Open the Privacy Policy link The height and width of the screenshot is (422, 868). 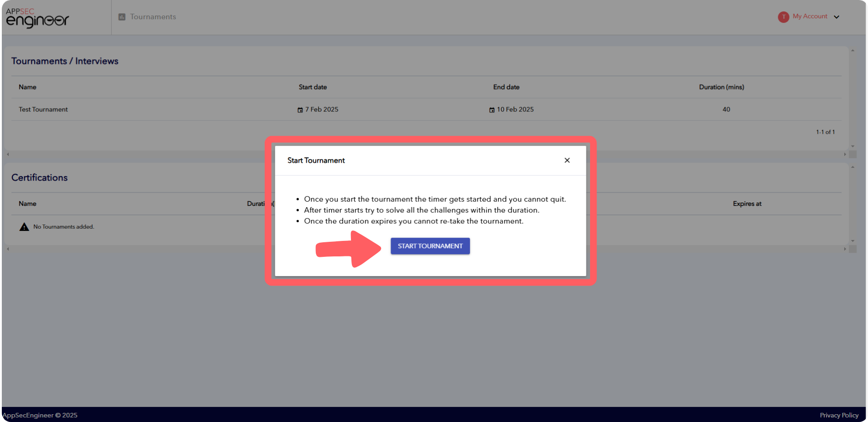pyautogui.click(x=839, y=415)
